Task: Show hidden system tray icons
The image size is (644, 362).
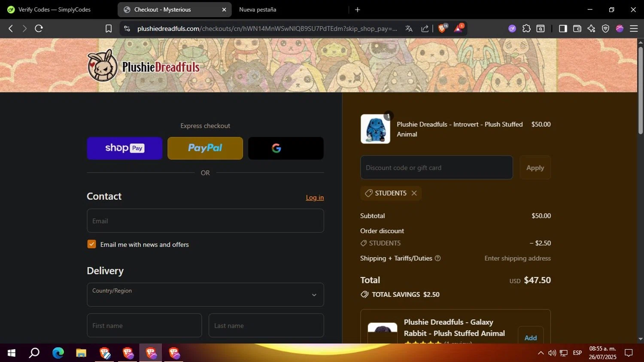Action: pos(541,353)
